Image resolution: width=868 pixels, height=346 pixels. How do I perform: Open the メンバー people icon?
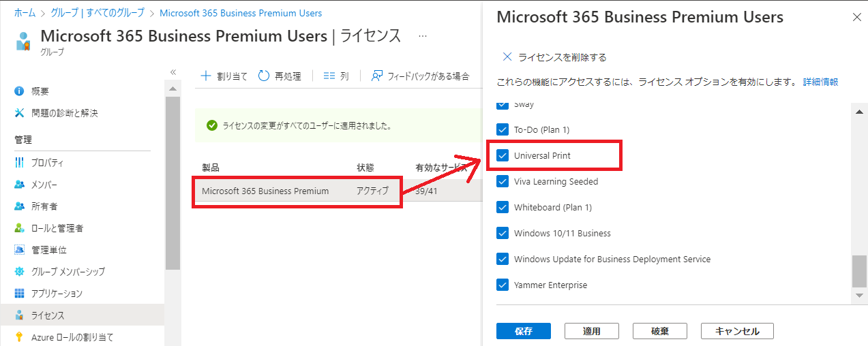point(19,185)
